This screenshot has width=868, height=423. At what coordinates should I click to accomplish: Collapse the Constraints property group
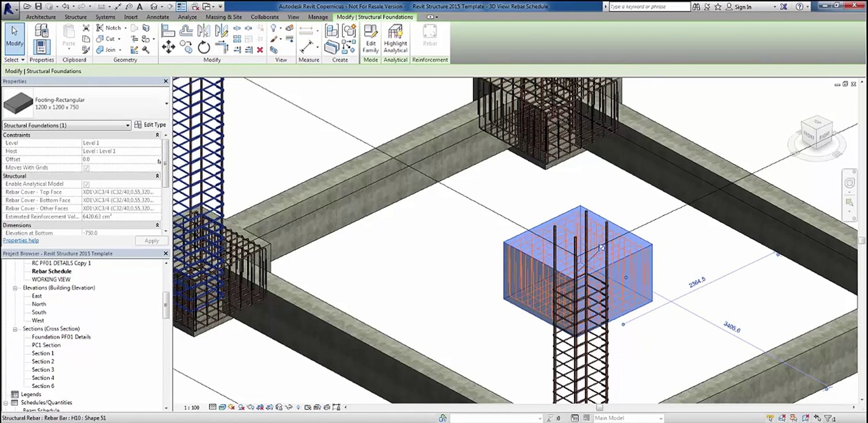coord(157,135)
